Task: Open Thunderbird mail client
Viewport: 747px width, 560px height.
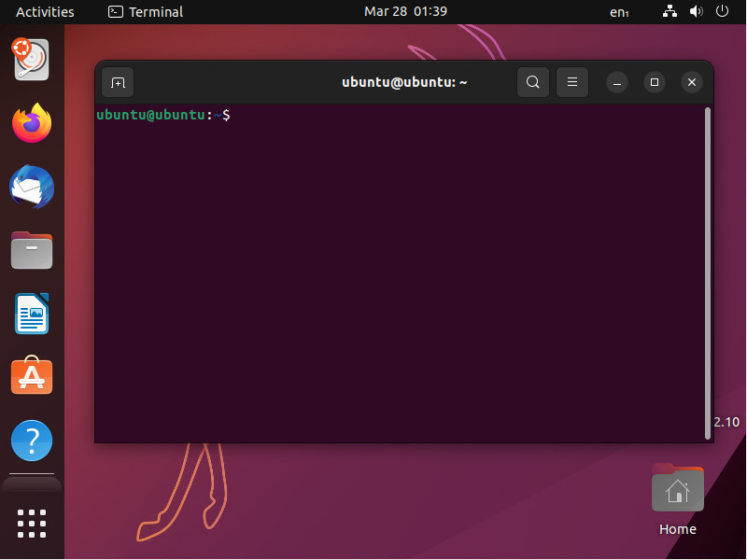Action: coord(31,187)
